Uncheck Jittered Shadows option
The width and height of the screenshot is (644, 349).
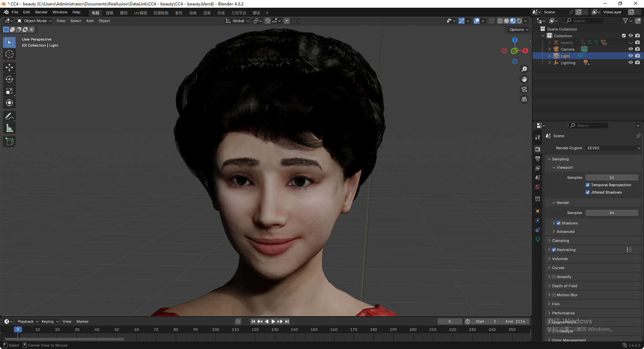588,192
